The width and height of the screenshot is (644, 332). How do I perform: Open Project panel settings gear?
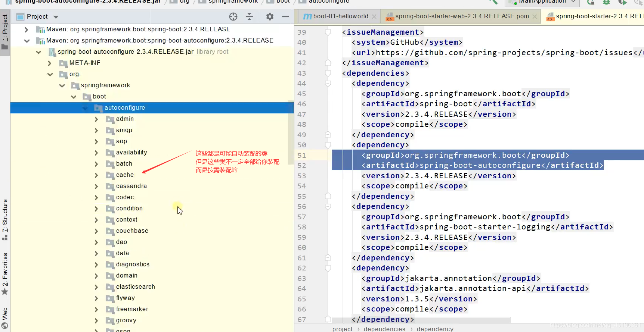coord(270,16)
